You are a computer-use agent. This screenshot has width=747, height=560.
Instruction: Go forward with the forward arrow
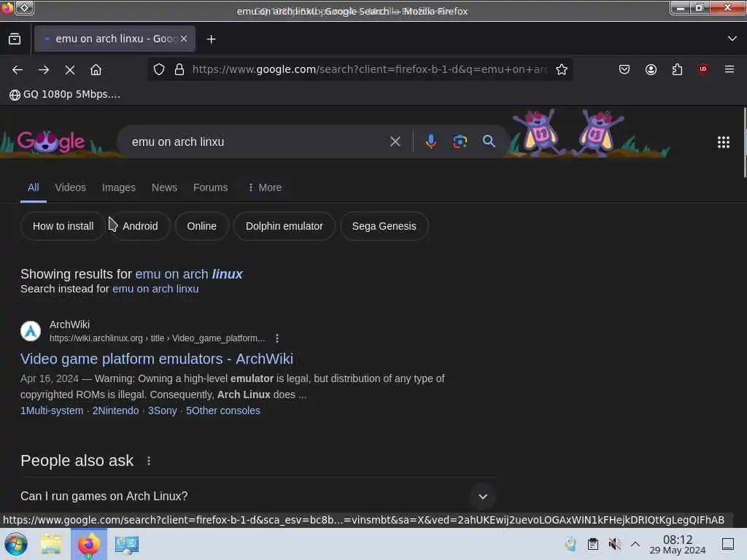44,70
